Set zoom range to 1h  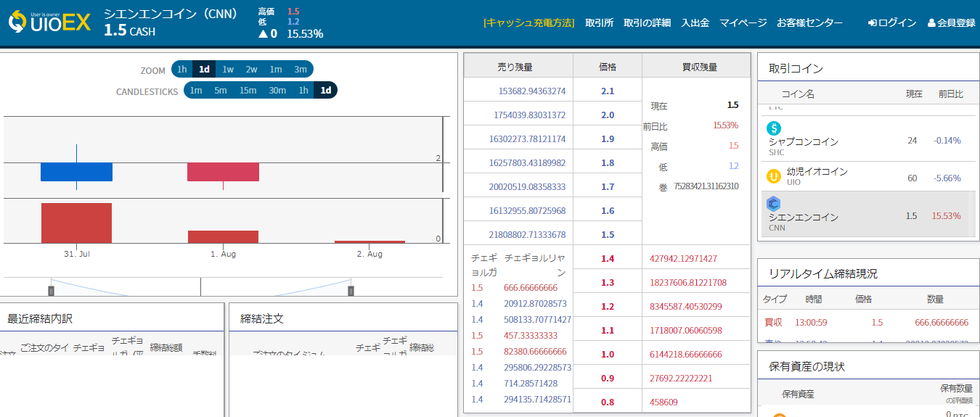click(181, 70)
